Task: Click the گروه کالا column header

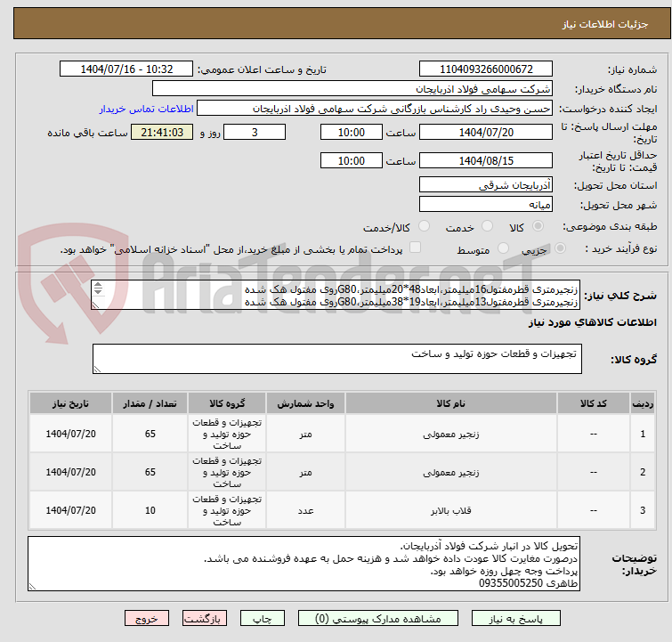Action: [227, 403]
